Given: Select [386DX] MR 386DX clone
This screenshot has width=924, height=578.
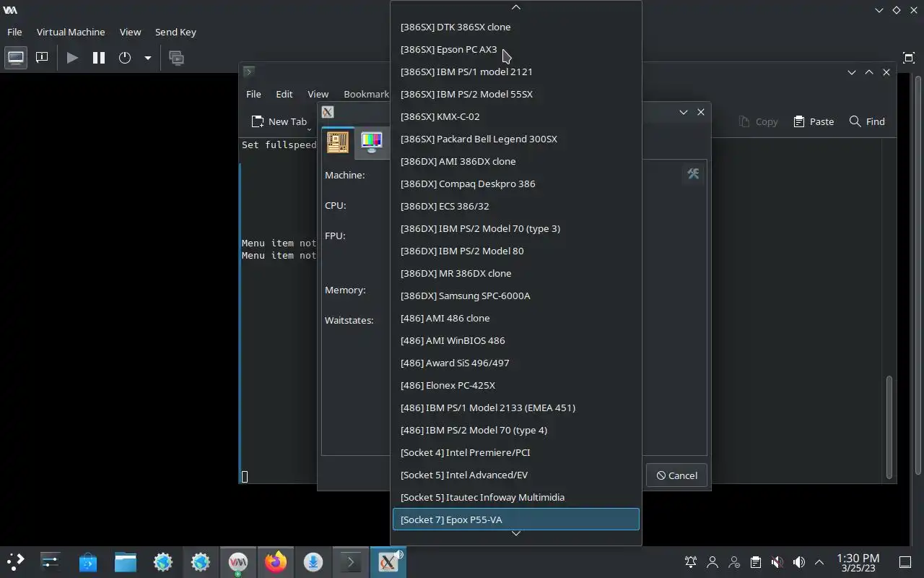Looking at the screenshot, I should click(x=516, y=273).
